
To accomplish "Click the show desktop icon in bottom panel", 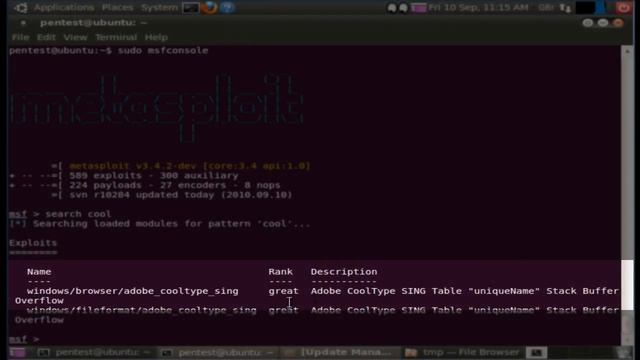I will click(x=18, y=352).
